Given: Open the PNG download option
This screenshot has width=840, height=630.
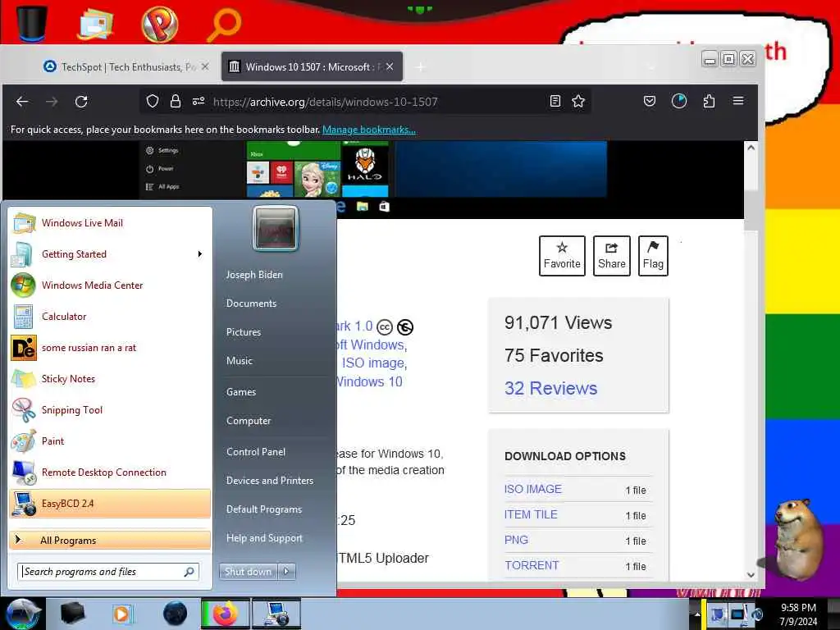Looking at the screenshot, I should coord(517,540).
